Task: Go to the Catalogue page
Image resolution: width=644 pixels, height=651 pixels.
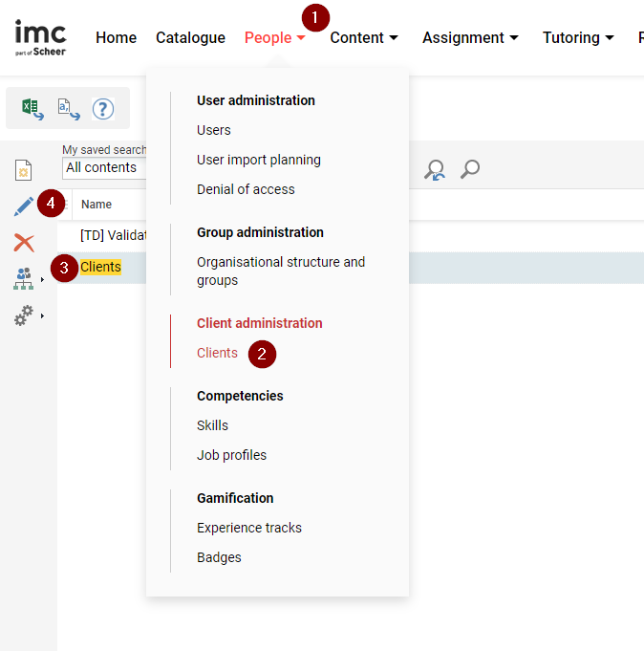Action: pyautogui.click(x=190, y=38)
